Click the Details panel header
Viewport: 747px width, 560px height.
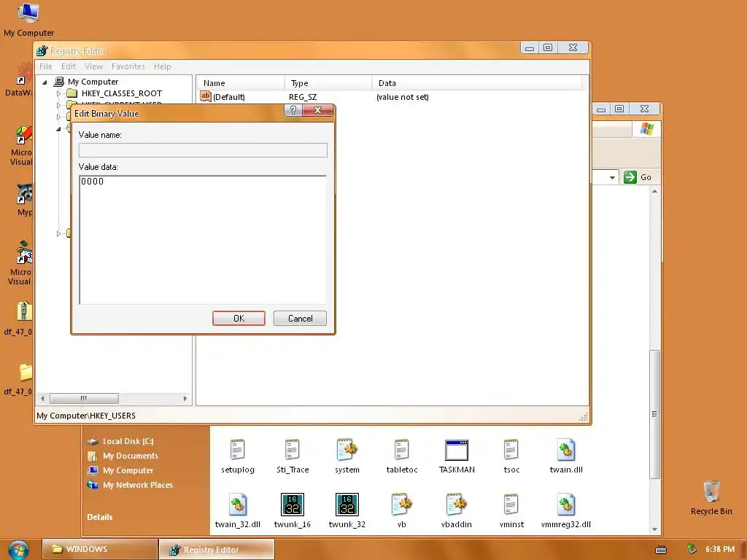point(99,517)
